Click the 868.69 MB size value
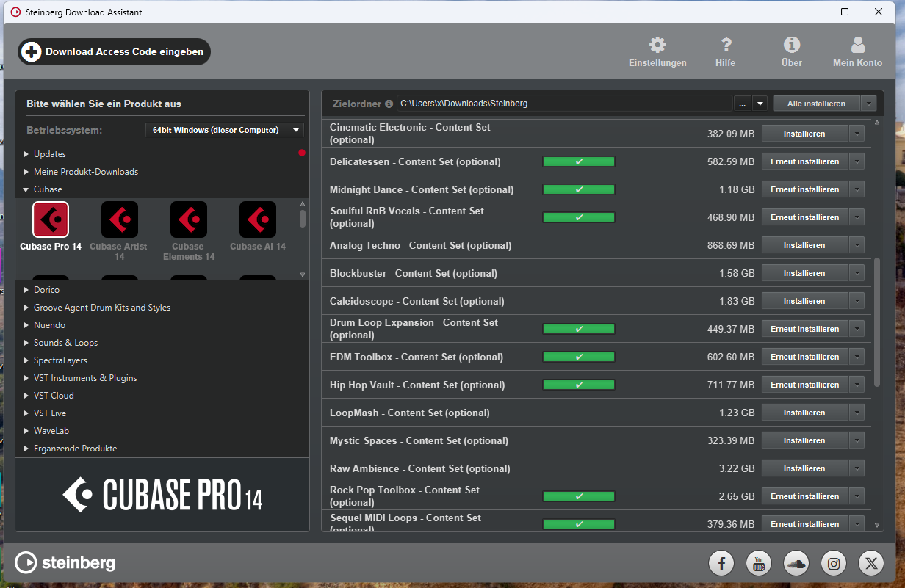Screen dimensions: 905x588 coord(731,245)
